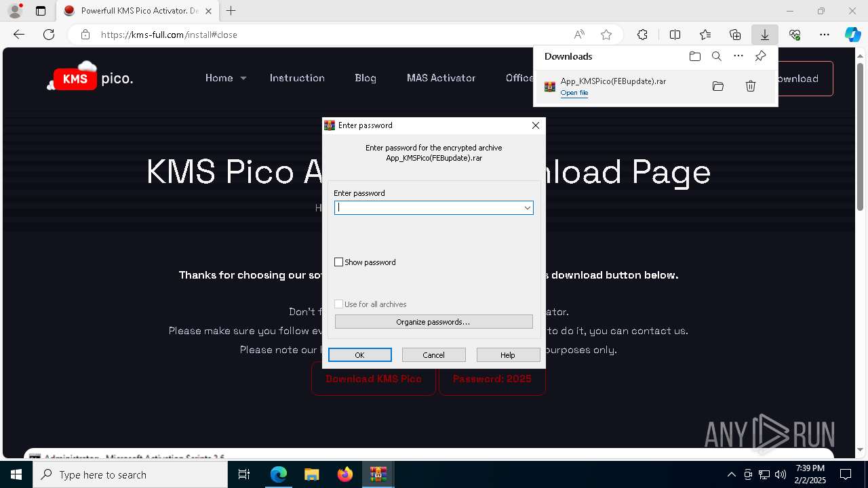Launch Firefox from the taskbar

(x=345, y=474)
